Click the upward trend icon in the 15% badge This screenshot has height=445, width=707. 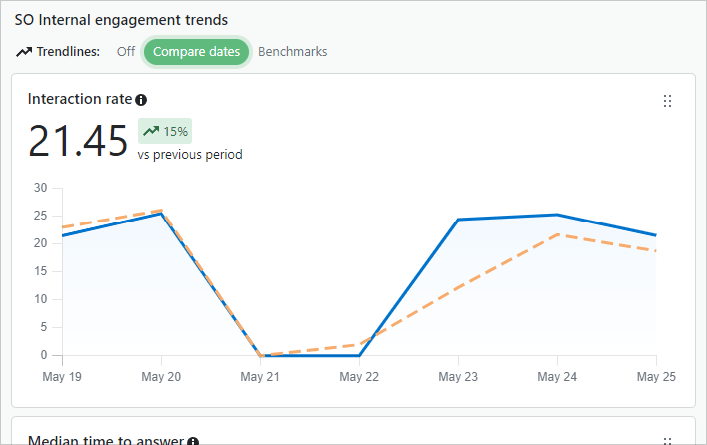150,130
